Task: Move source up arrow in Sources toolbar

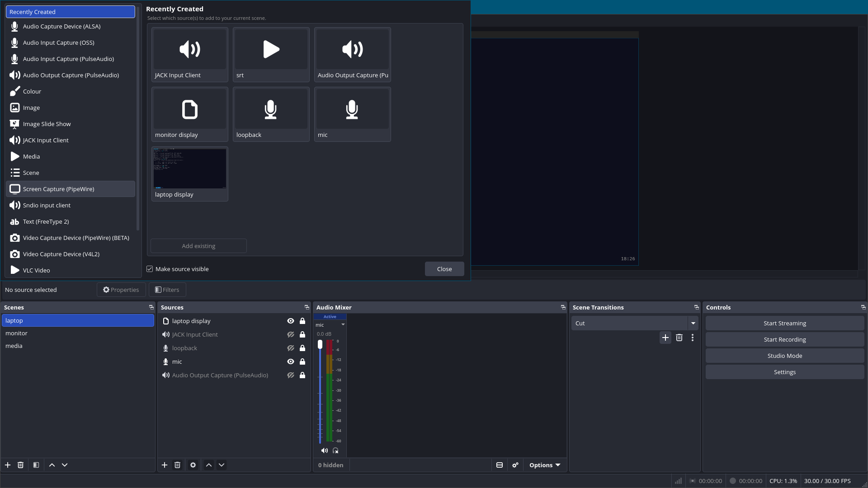Action: click(209, 465)
